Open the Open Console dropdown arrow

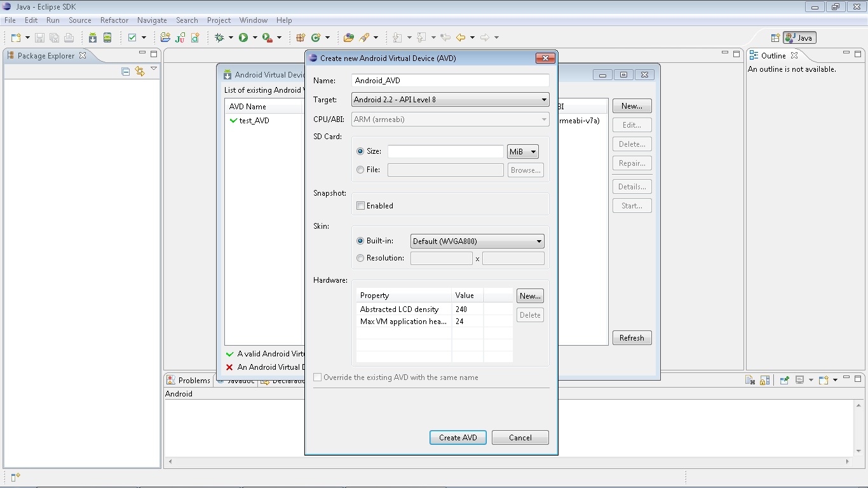point(835,380)
